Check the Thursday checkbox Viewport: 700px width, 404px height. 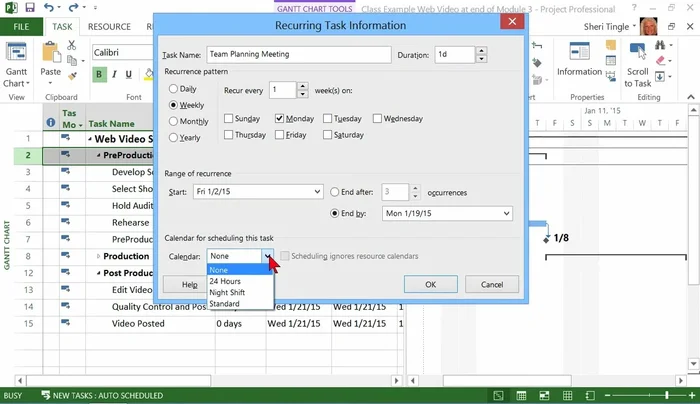tap(228, 134)
